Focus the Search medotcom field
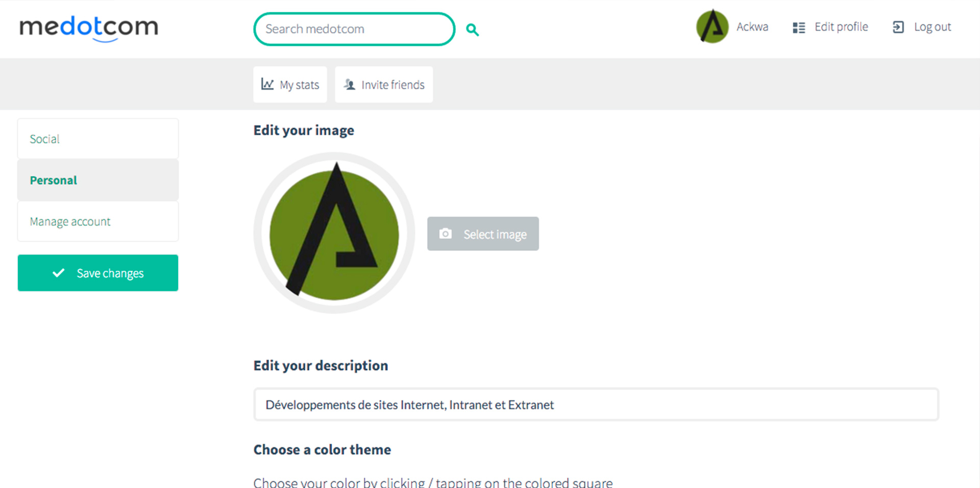The image size is (980, 488). point(354,29)
